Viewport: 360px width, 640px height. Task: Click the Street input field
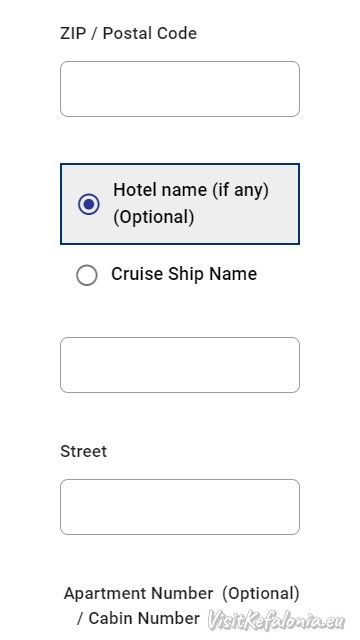tap(180, 507)
